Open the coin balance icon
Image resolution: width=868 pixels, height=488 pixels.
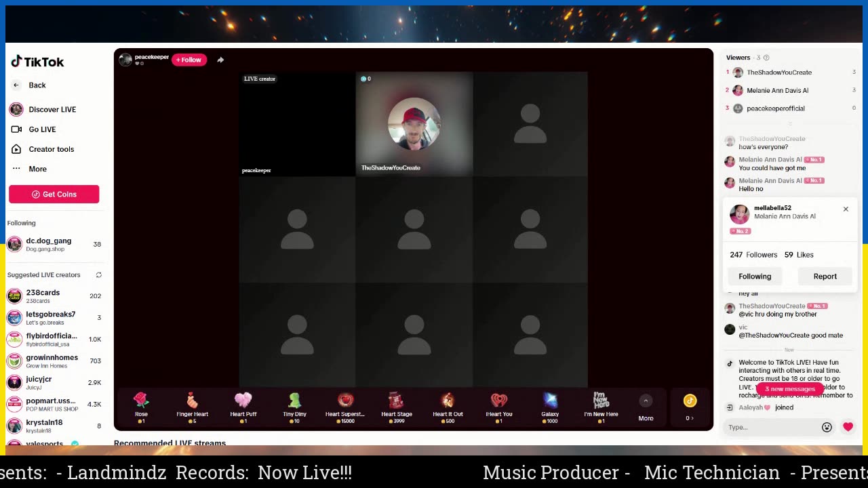pyautogui.click(x=690, y=401)
